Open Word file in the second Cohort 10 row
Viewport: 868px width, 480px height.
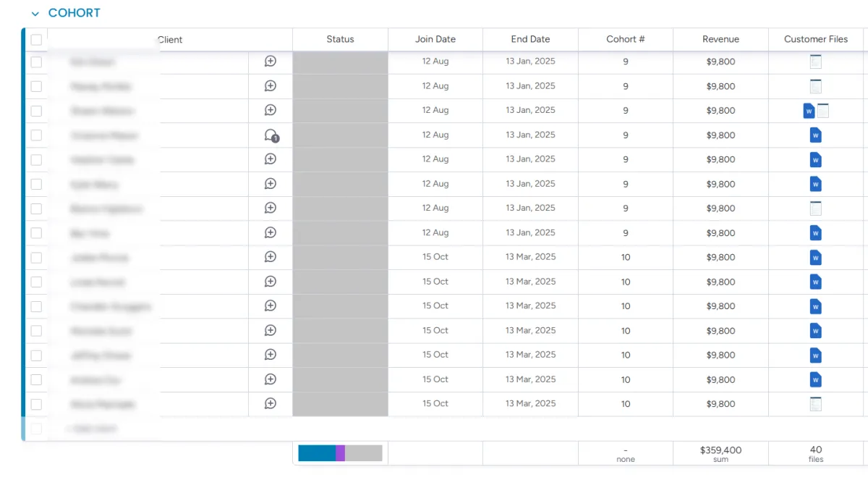pos(816,282)
